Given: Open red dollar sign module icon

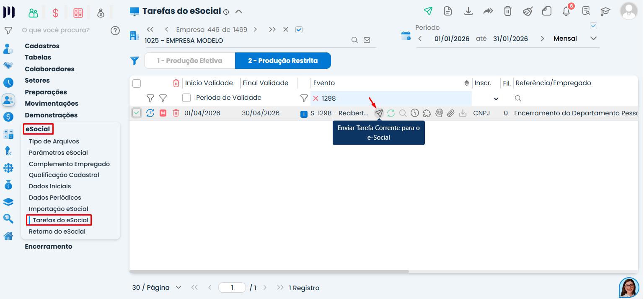Looking at the screenshot, I should click(x=55, y=13).
